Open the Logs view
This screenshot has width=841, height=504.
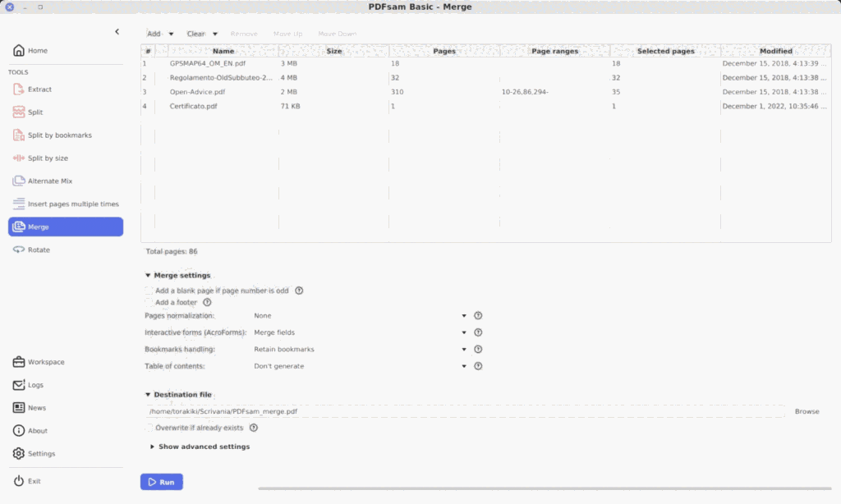[x=33, y=384]
